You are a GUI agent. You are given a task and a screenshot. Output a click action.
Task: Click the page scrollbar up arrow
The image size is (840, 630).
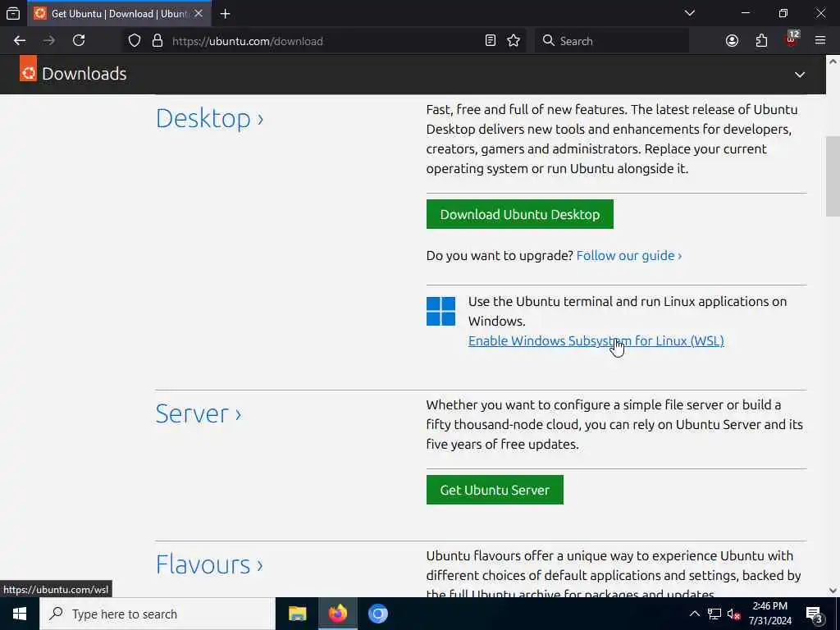point(833,62)
